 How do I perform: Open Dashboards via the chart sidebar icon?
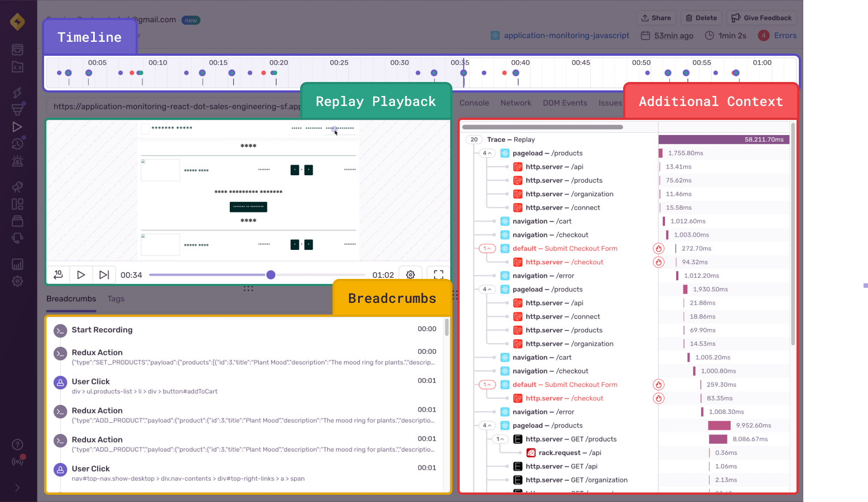pos(17,264)
